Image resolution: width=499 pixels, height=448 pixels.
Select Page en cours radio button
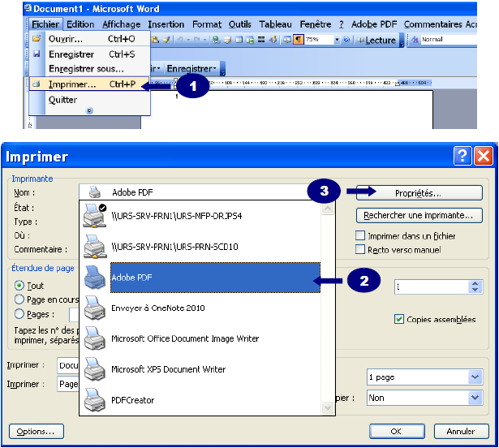[x=19, y=299]
